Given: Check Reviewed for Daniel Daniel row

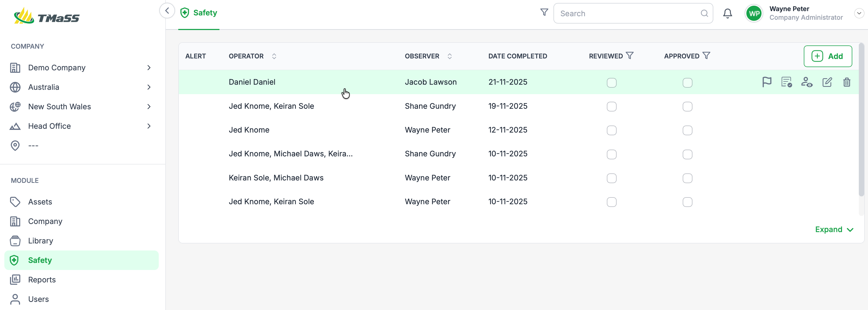Looking at the screenshot, I should pos(611,83).
